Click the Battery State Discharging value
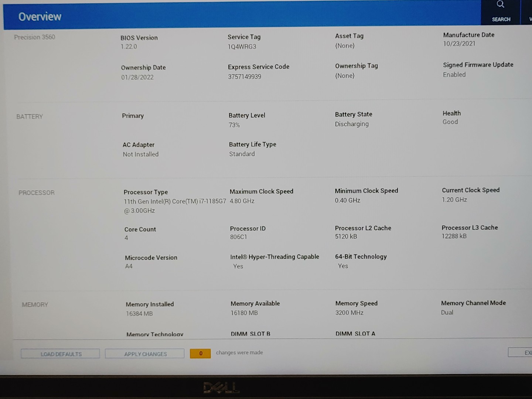The width and height of the screenshot is (532, 399). 351,124
